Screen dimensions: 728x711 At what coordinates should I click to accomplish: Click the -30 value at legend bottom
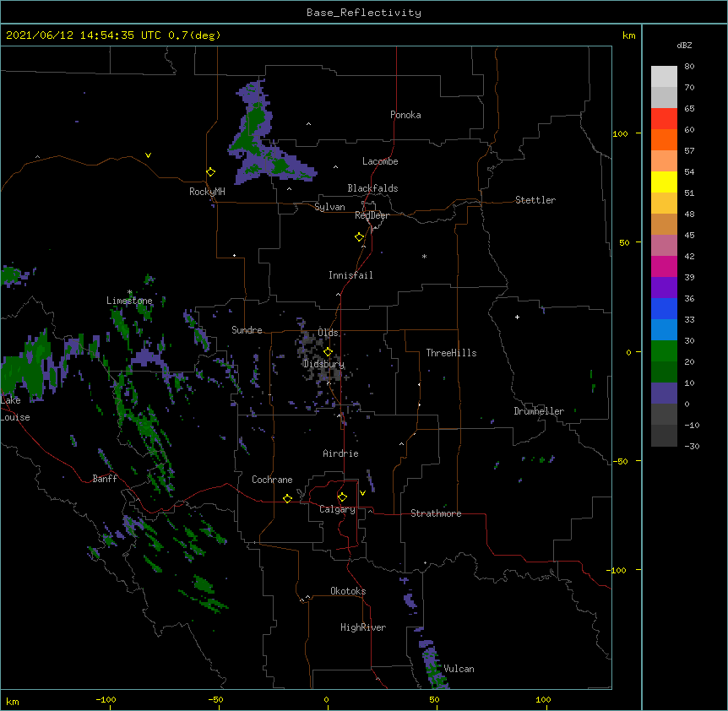coord(692,446)
